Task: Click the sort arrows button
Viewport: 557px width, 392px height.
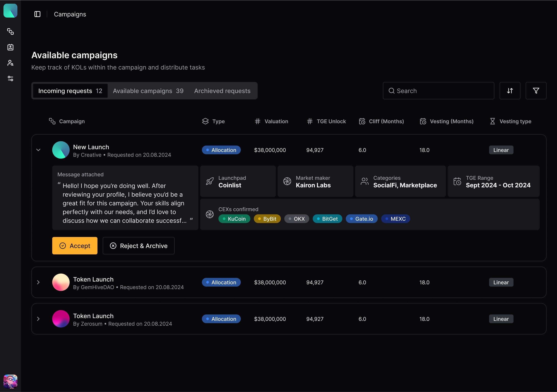Action: 510,91
